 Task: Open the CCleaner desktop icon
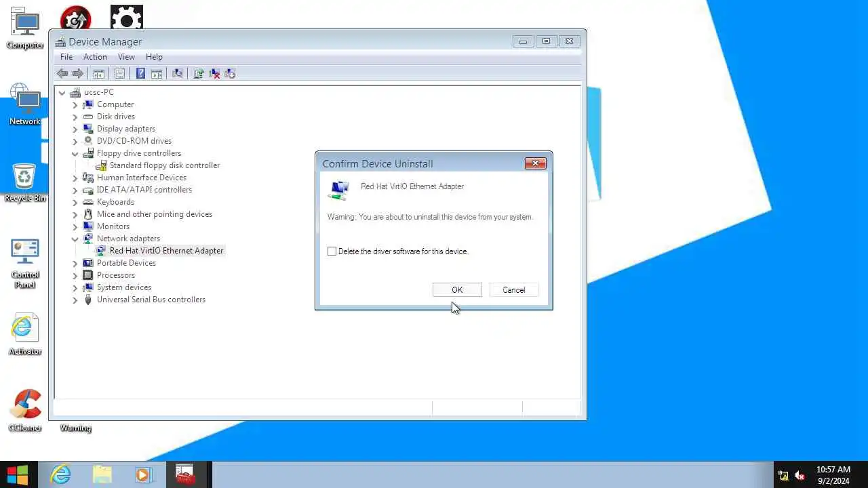[x=25, y=411]
